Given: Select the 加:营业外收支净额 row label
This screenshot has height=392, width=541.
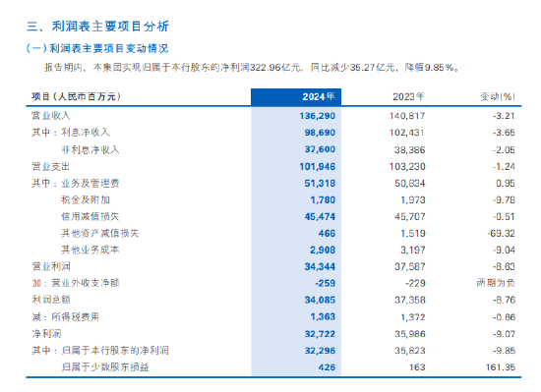Looking at the screenshot, I should 76,283.
